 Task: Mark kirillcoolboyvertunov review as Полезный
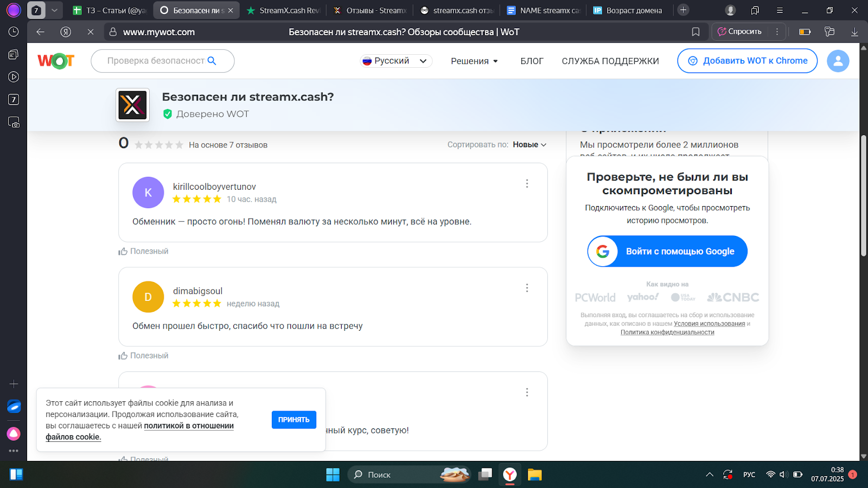[144, 251]
